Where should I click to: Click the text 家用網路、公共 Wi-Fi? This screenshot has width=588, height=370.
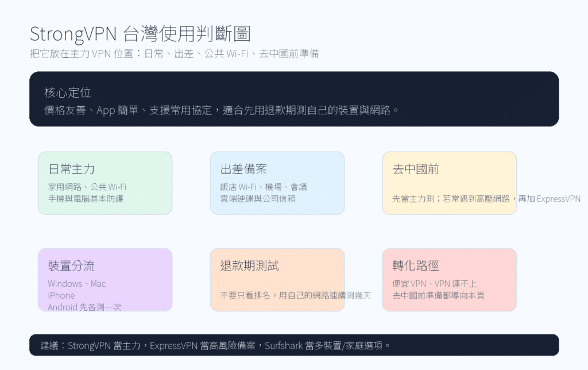[x=87, y=187]
